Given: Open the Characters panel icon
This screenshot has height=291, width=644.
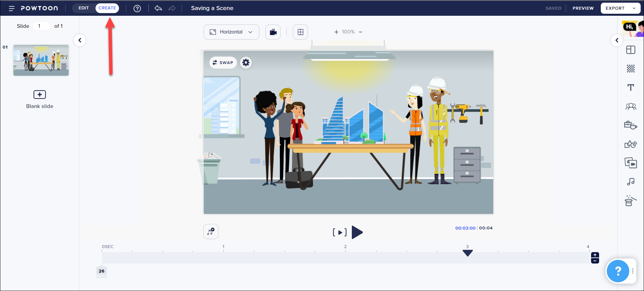Looking at the screenshot, I should click(x=631, y=107).
